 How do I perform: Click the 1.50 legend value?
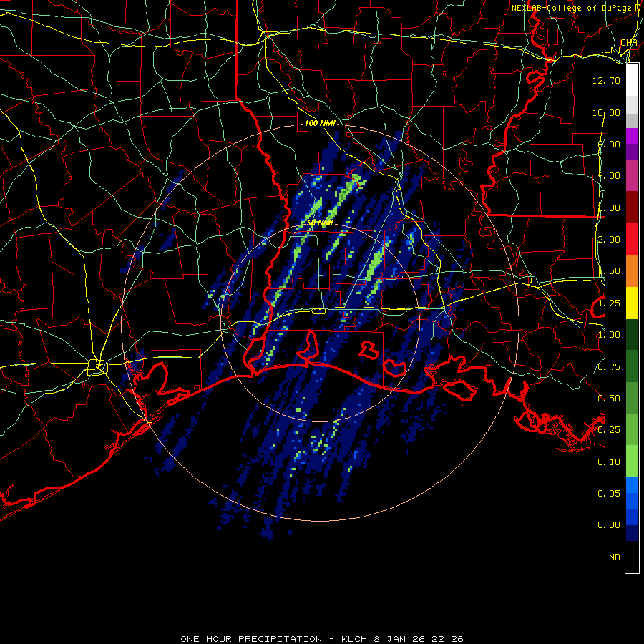tap(609, 271)
